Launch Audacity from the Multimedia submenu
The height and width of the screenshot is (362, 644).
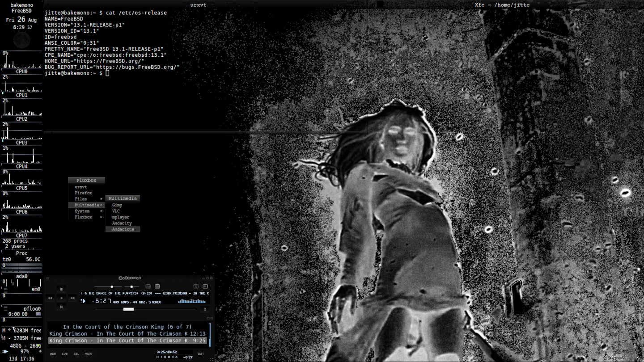point(123,223)
